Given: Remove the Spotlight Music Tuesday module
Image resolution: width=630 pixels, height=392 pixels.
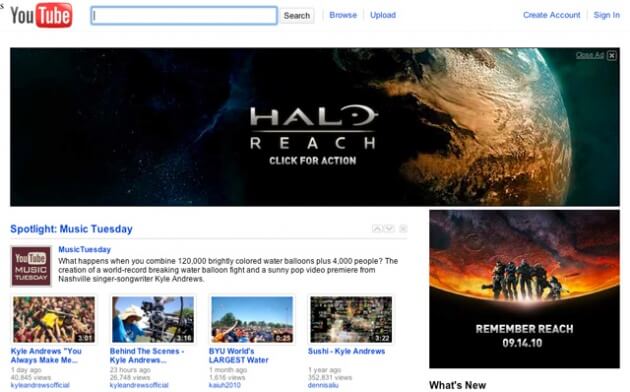Looking at the screenshot, I should tap(403, 229).
